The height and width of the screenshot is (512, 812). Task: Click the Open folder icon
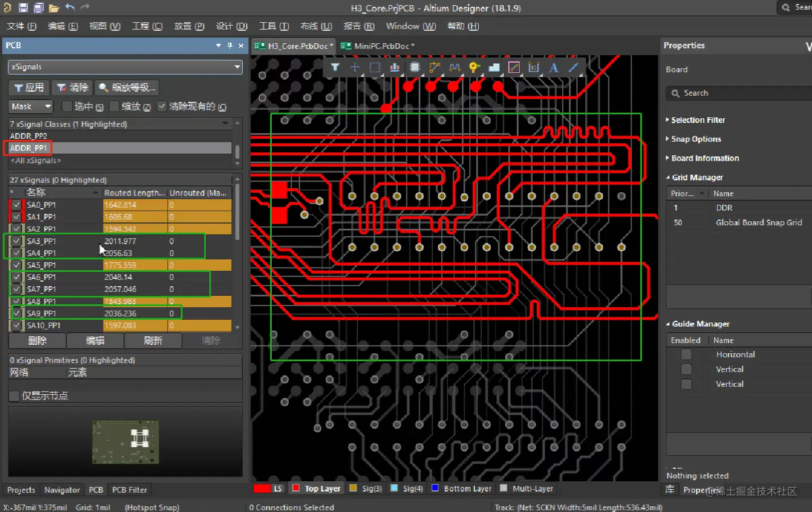[x=54, y=8]
